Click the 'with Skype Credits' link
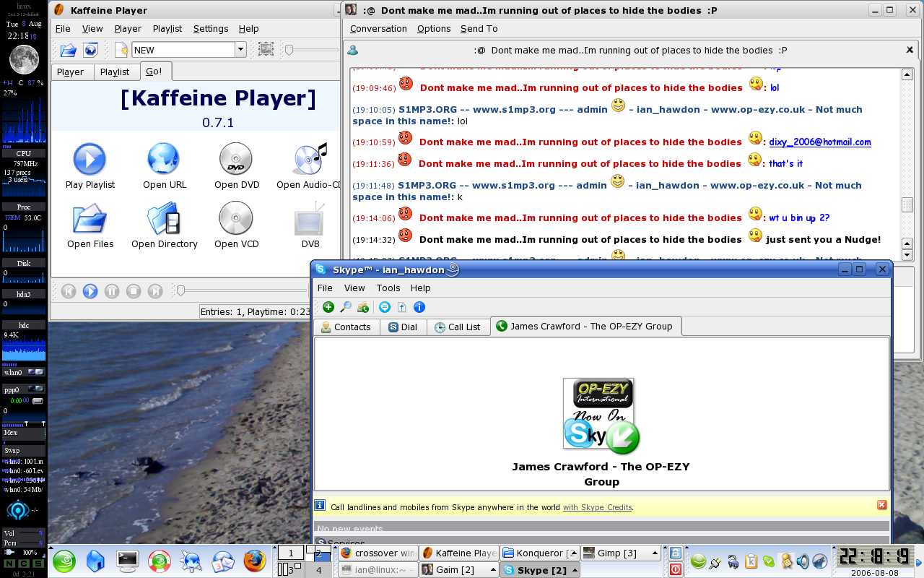 (x=597, y=507)
